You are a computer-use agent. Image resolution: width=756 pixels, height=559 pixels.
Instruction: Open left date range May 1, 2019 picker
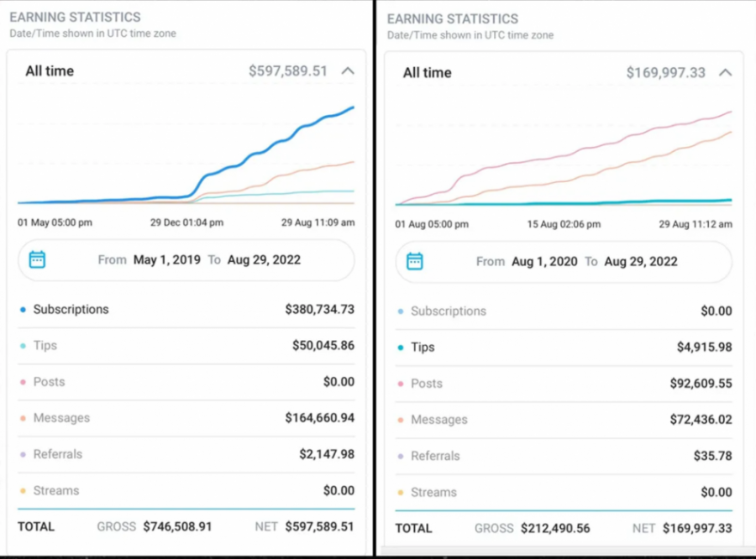166,259
